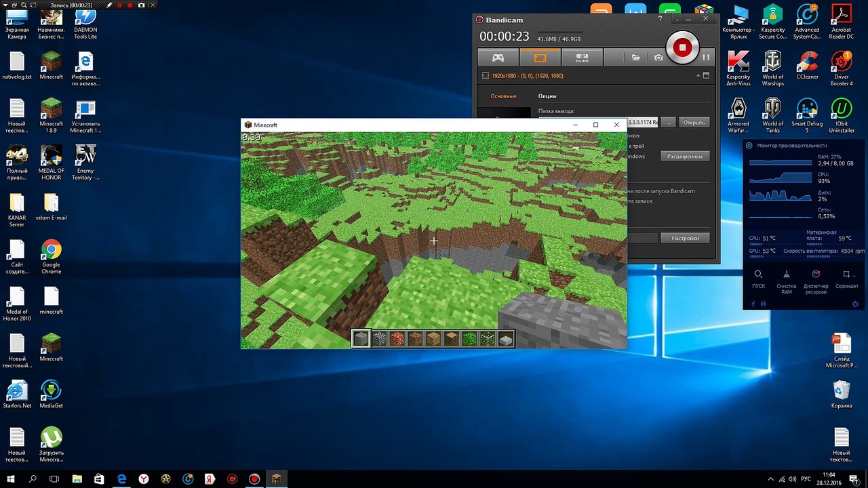Click the Facebook icon in performance monitor
868x488 pixels.
753,304
